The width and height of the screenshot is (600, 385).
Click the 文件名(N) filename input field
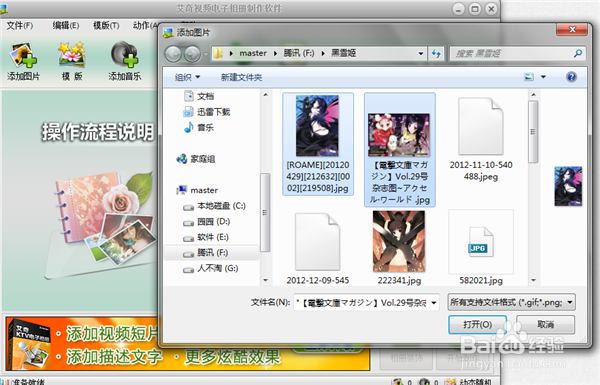coord(362,303)
